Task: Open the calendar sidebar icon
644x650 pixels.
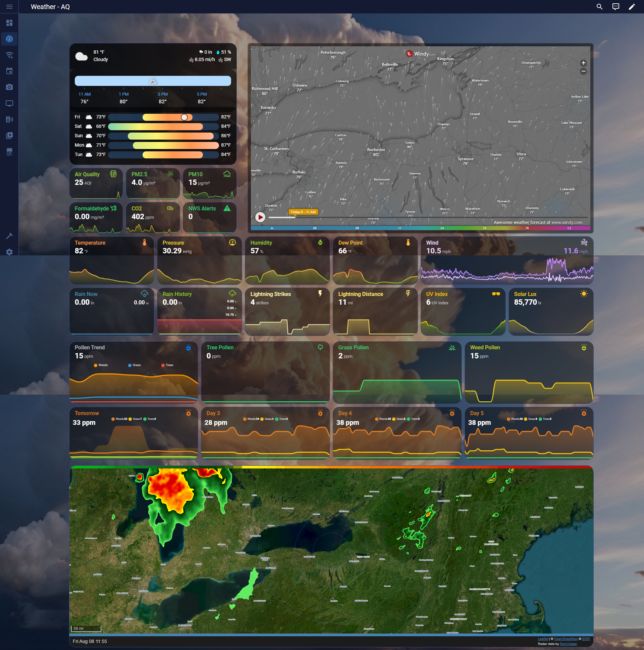Action: (9, 71)
